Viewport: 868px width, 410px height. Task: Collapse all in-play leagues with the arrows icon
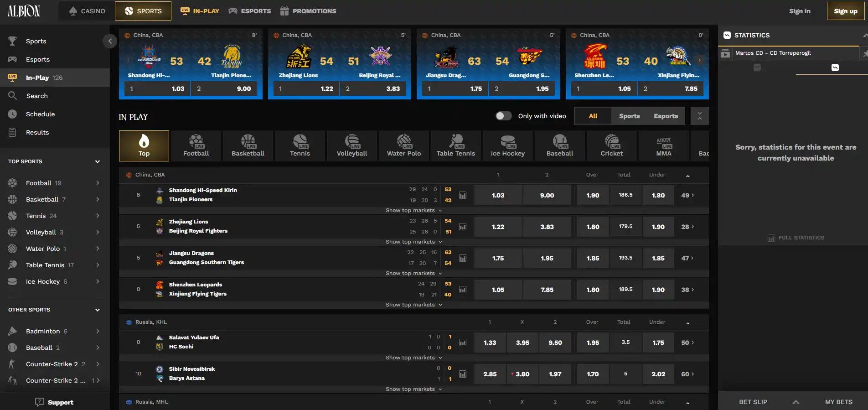pyautogui.click(x=700, y=116)
